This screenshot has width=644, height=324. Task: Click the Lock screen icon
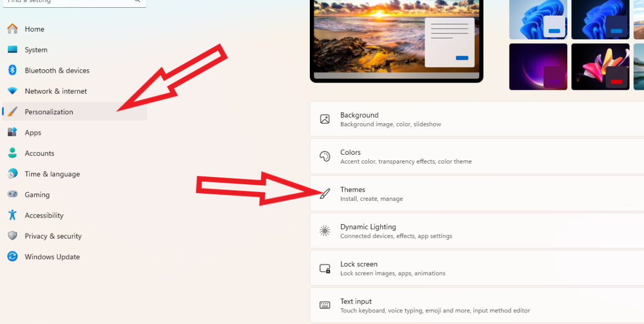point(325,269)
